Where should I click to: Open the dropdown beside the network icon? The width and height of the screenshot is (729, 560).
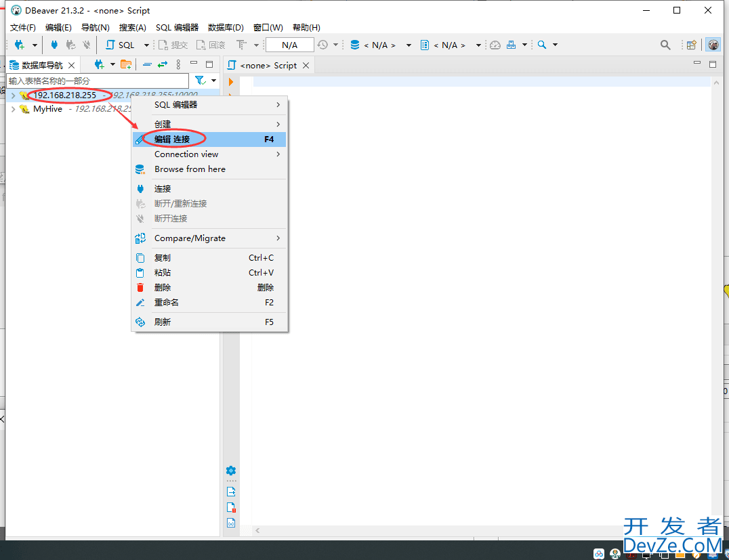[524, 45]
